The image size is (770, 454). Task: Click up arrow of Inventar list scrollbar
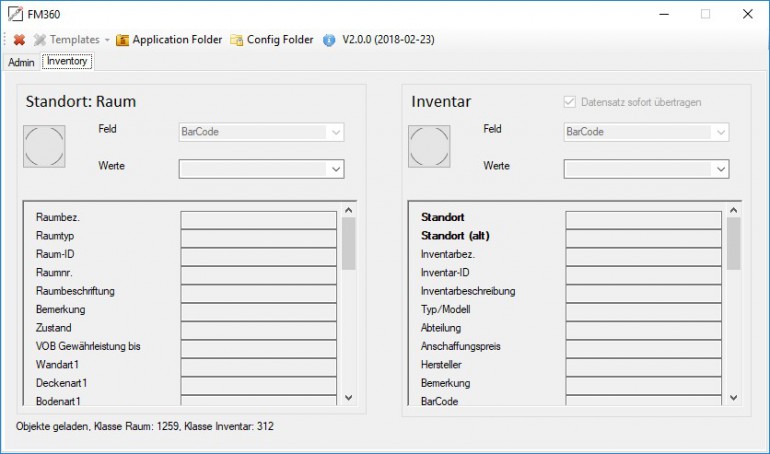(734, 210)
